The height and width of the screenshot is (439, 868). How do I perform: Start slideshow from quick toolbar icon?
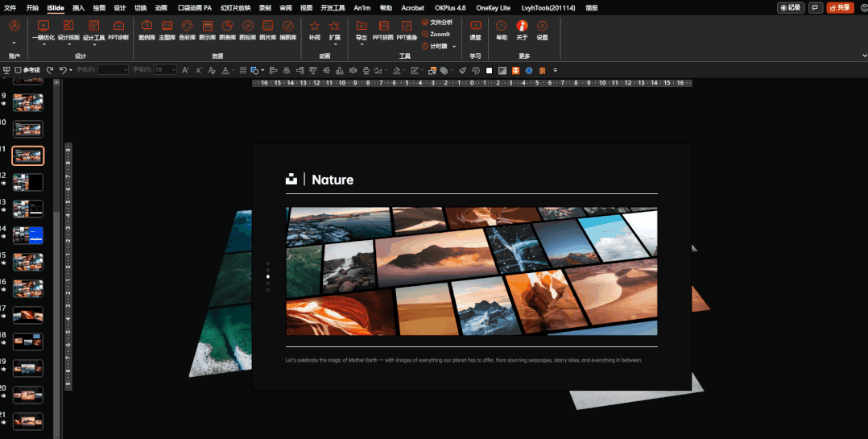point(6,70)
